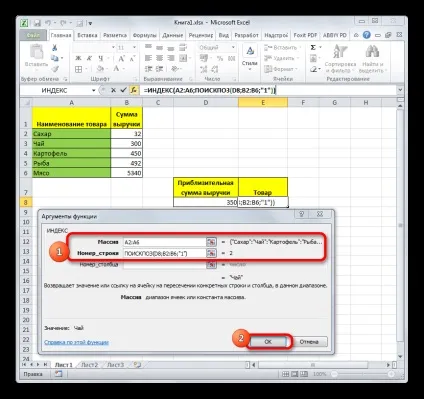Click collapse dialog icon next to Номер_столбца
424x399 pixels.
[211, 264]
